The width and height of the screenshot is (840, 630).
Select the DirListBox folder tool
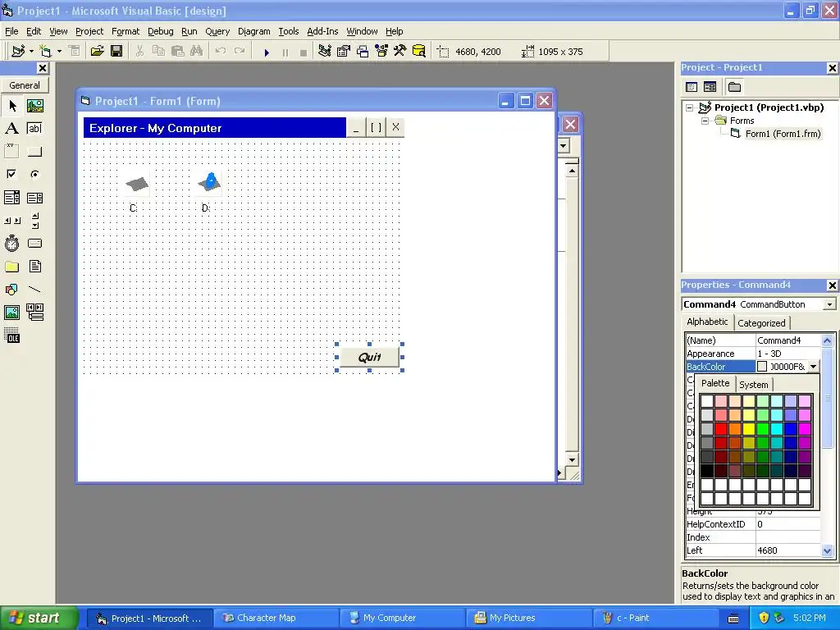pyautogui.click(x=12, y=267)
